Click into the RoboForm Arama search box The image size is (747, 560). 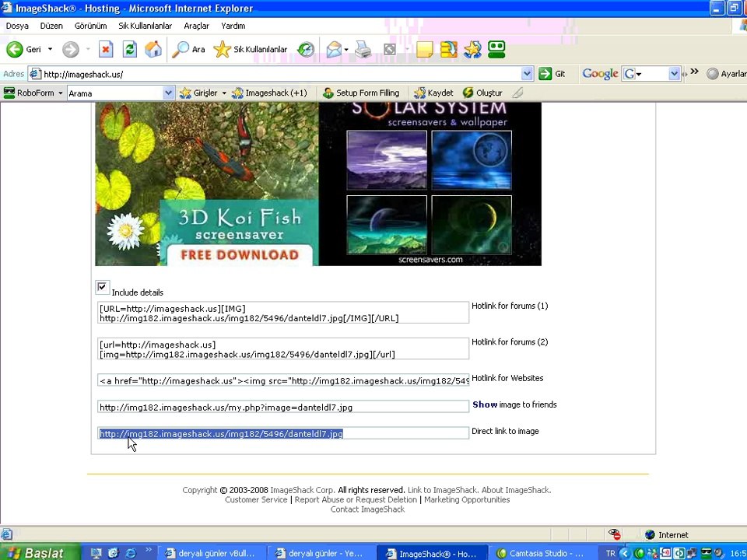[x=115, y=93]
